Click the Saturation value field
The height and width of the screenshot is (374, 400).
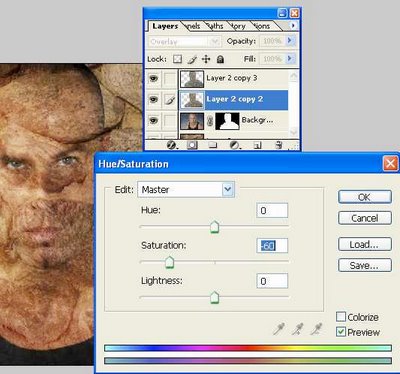click(x=272, y=246)
